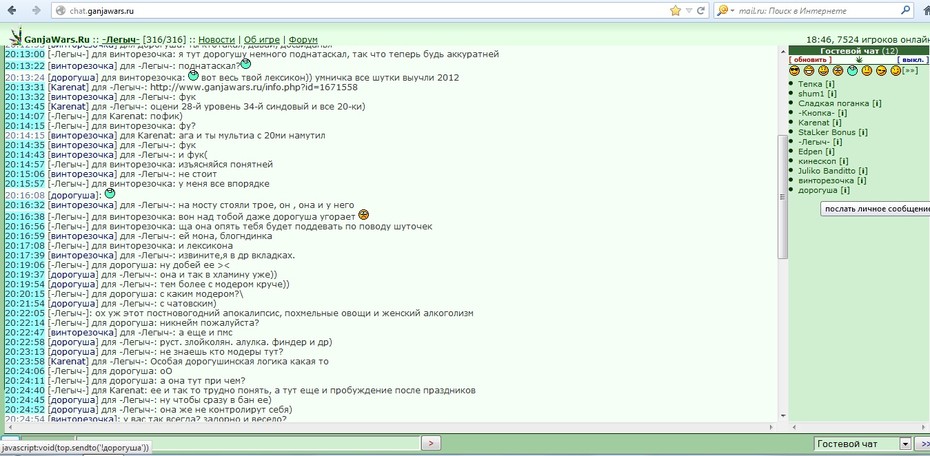Click the ganjawars.ru/info.php?id=1671558 link in chat

[254, 87]
